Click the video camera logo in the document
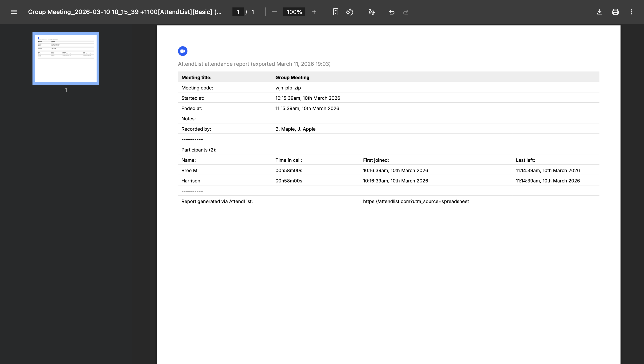This screenshot has width=644, height=364. (183, 51)
